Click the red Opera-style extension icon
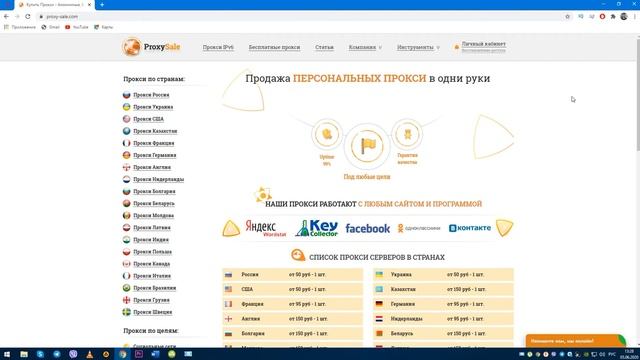The height and width of the screenshot is (360, 640). point(602,17)
